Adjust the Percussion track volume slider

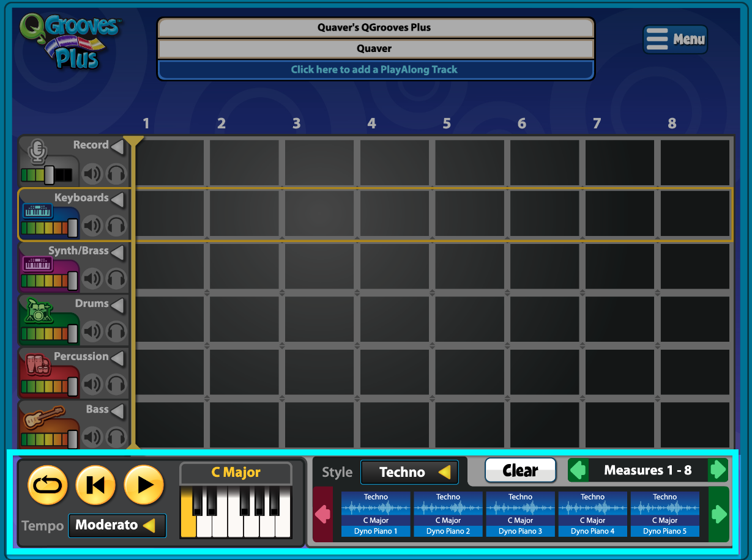pyautogui.click(x=73, y=386)
